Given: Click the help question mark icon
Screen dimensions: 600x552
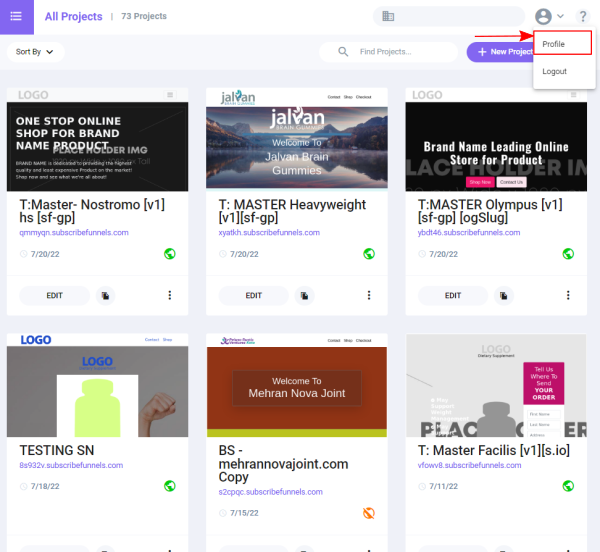Looking at the screenshot, I should (x=582, y=16).
